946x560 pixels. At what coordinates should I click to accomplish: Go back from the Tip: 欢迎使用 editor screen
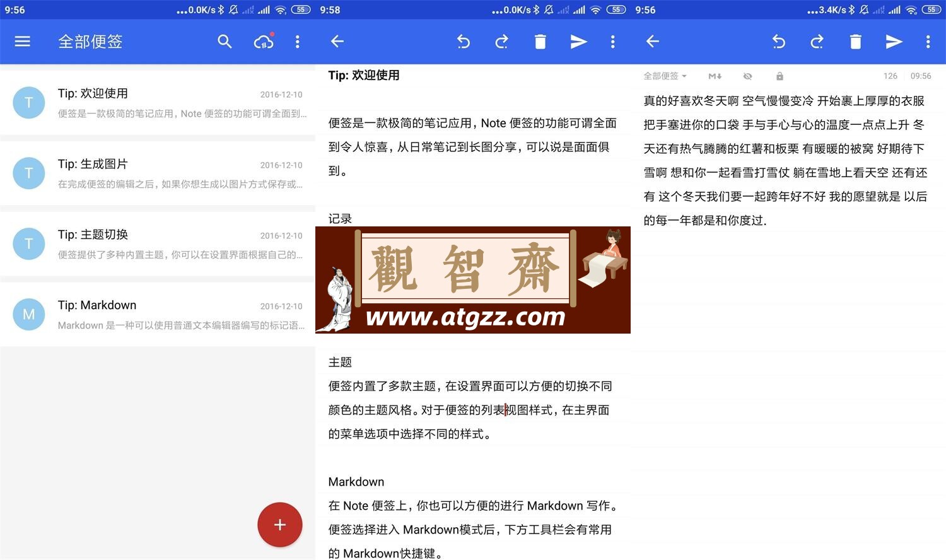[x=337, y=42]
